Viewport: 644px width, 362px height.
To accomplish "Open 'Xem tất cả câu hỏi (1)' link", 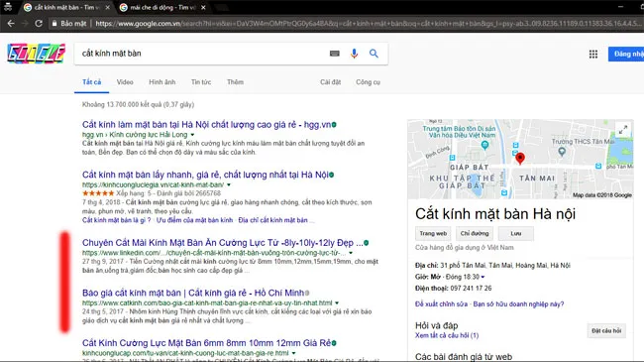I will tap(447, 335).
